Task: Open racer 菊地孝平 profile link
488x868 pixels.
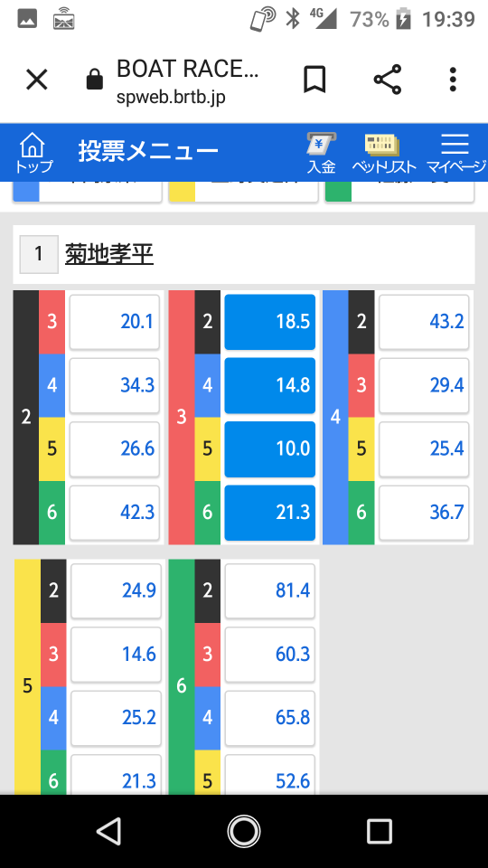Action: coord(109,254)
